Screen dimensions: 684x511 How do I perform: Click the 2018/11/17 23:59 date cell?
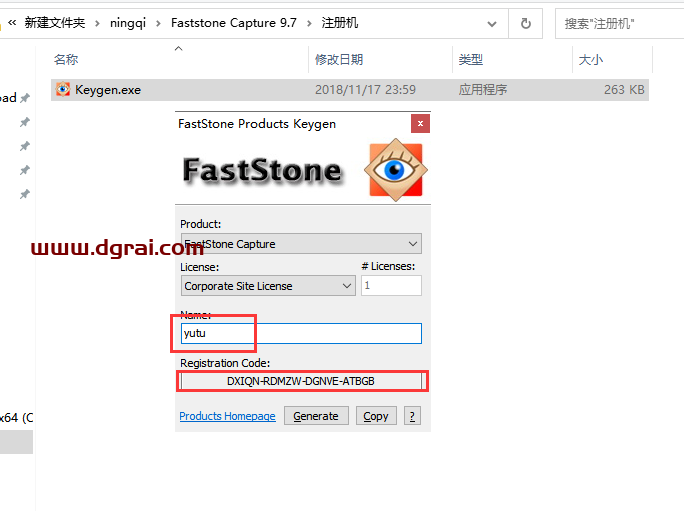[x=366, y=90]
